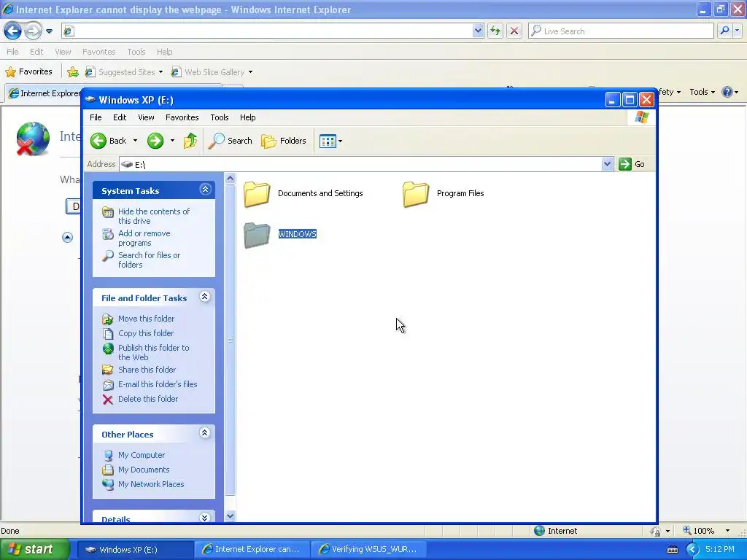Expand the Address bar dropdown in Explorer
The width and height of the screenshot is (747, 560).
coord(607,164)
